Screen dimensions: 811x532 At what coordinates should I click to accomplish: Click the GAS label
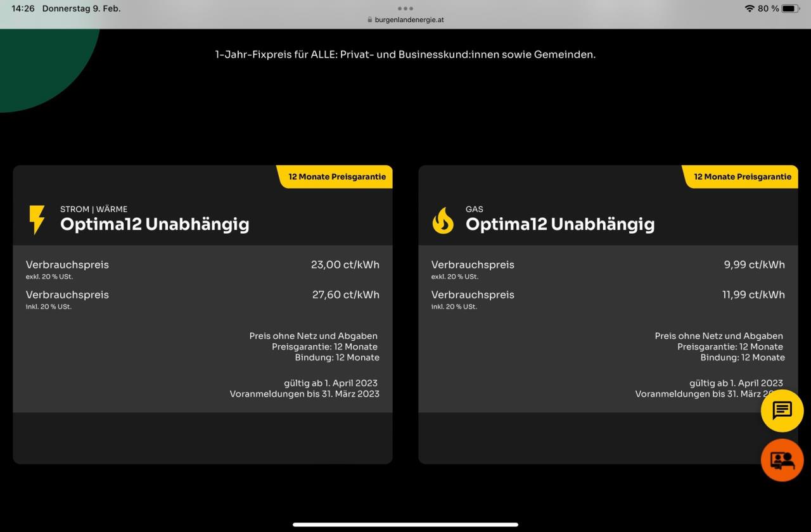(475, 209)
